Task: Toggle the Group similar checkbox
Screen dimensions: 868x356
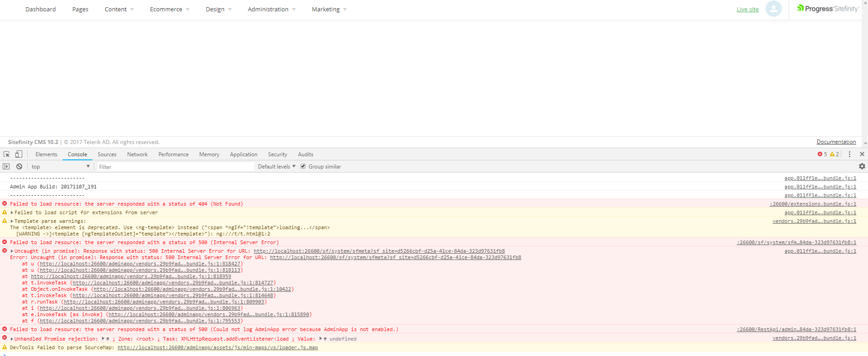Action: point(303,167)
